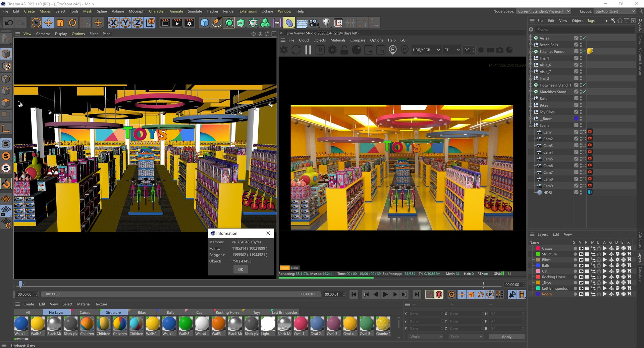Switch to the Noise tab in Live Viewer
This screenshot has height=348, width=644.
(x=294, y=268)
